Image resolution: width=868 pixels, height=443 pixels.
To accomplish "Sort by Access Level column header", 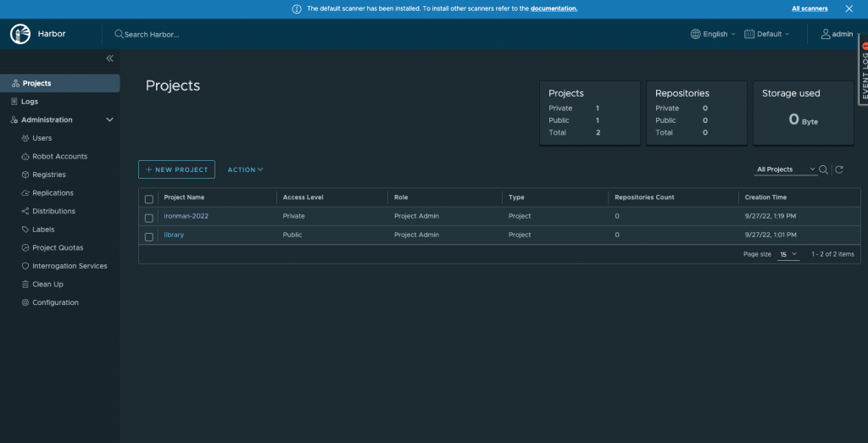I will [303, 197].
